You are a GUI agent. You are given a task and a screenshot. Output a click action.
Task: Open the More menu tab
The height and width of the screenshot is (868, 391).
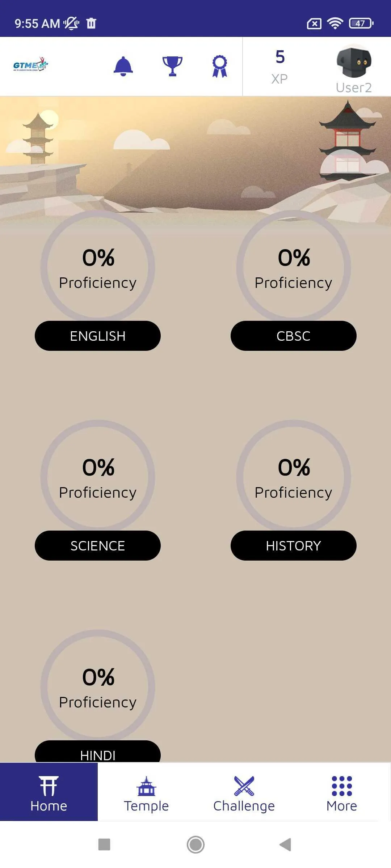pos(342,792)
